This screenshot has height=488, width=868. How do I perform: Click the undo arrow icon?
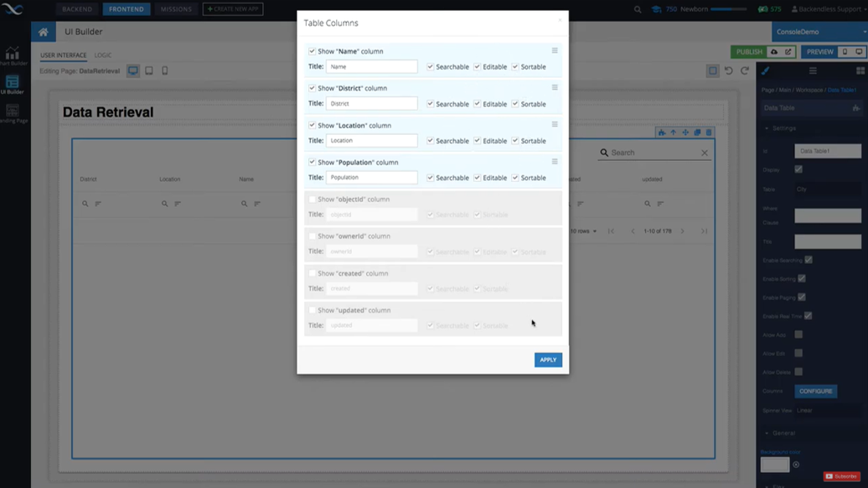tap(728, 71)
